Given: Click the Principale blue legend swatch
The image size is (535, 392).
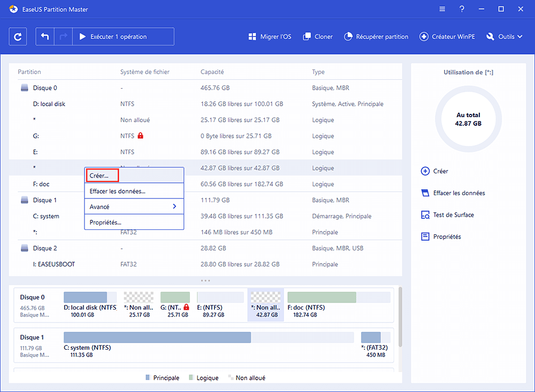Looking at the screenshot, I should click(x=148, y=378).
